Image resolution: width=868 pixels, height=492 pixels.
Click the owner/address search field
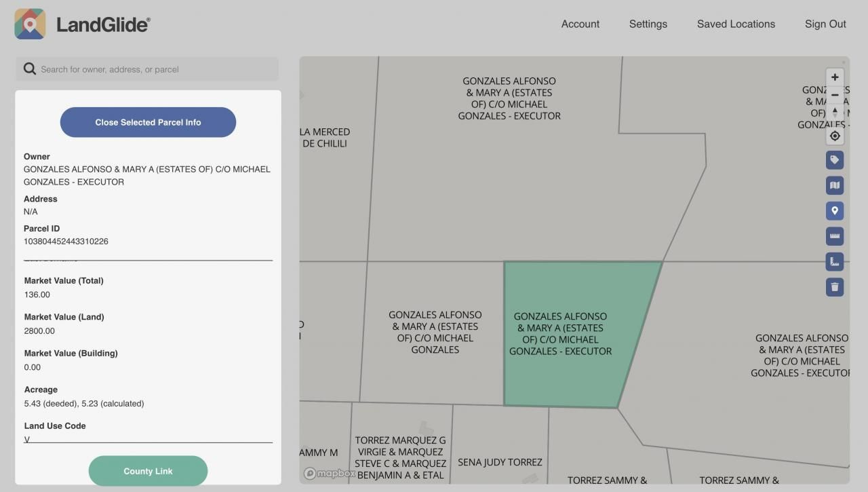[x=156, y=69]
